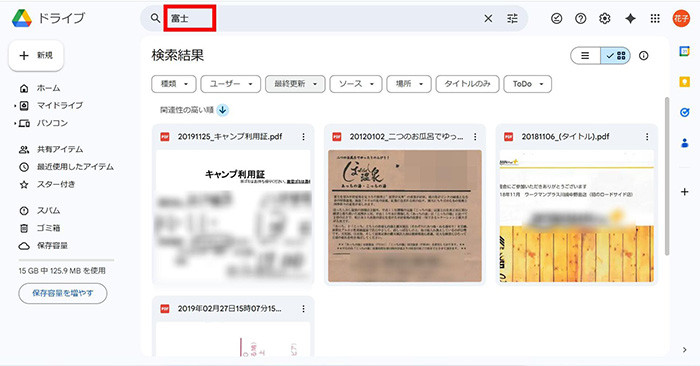Open the help question mark icon
The width and height of the screenshot is (700, 366).
click(x=580, y=18)
